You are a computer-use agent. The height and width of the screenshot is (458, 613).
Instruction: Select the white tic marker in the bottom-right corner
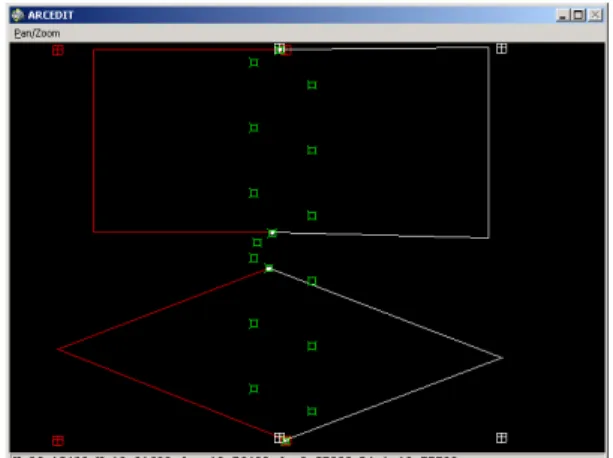502,438
